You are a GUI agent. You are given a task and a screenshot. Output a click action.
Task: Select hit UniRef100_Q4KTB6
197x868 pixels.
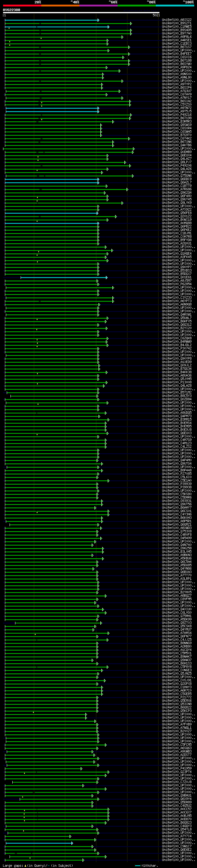click(x=177, y=145)
